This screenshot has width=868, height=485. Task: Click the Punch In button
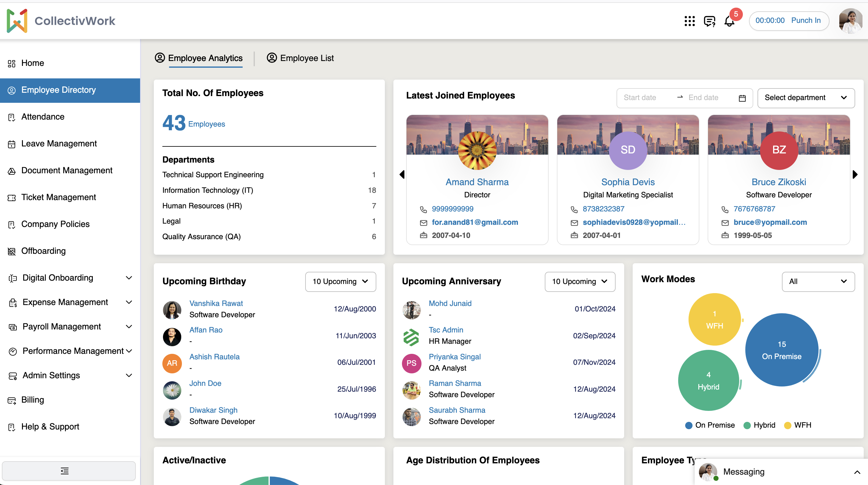806,20
